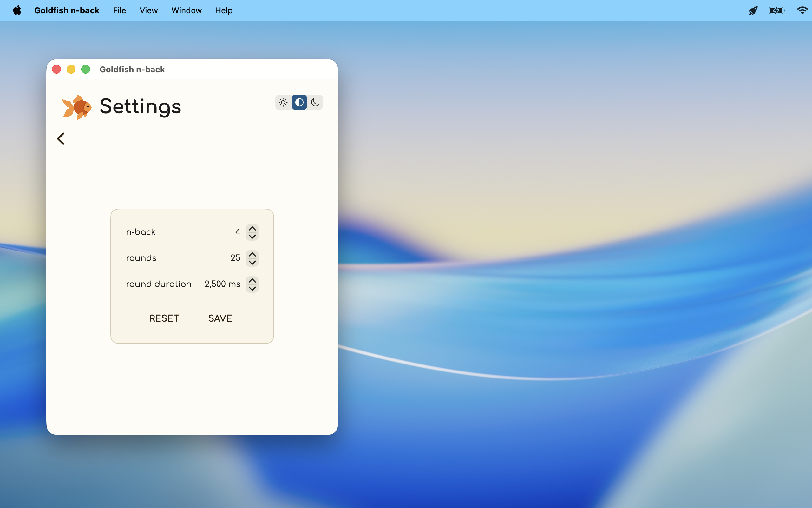
Task: Open the Window menu
Action: pyautogui.click(x=187, y=10)
